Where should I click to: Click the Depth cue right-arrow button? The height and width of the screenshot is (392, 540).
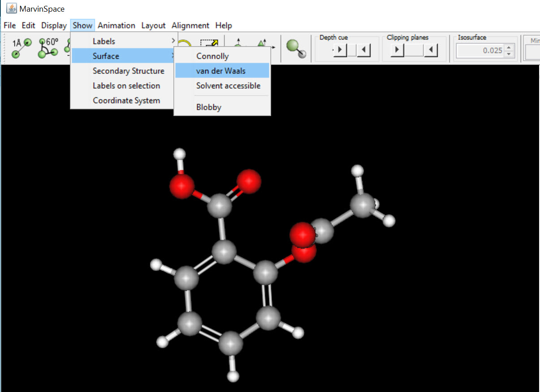tap(340, 50)
